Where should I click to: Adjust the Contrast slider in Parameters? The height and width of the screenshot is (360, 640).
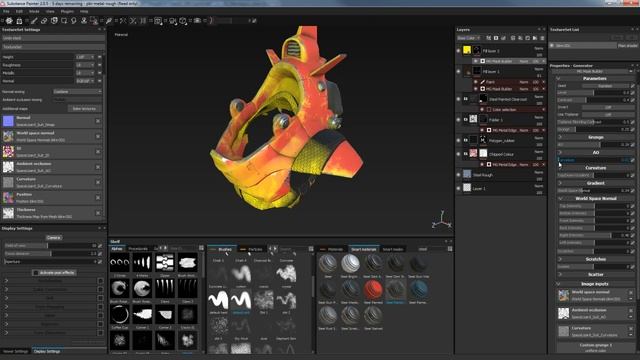coord(593,100)
